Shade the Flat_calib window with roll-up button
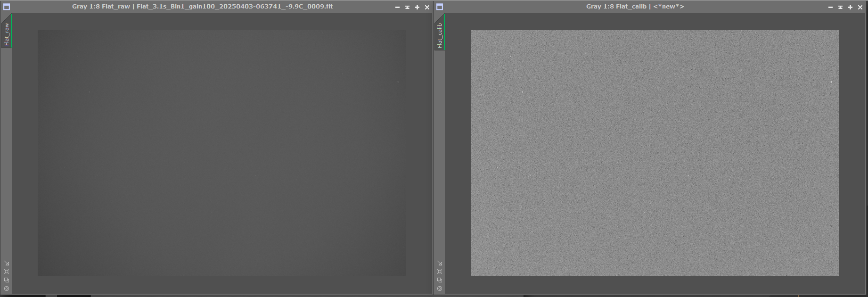Viewport: 868px width, 297px height. click(840, 7)
